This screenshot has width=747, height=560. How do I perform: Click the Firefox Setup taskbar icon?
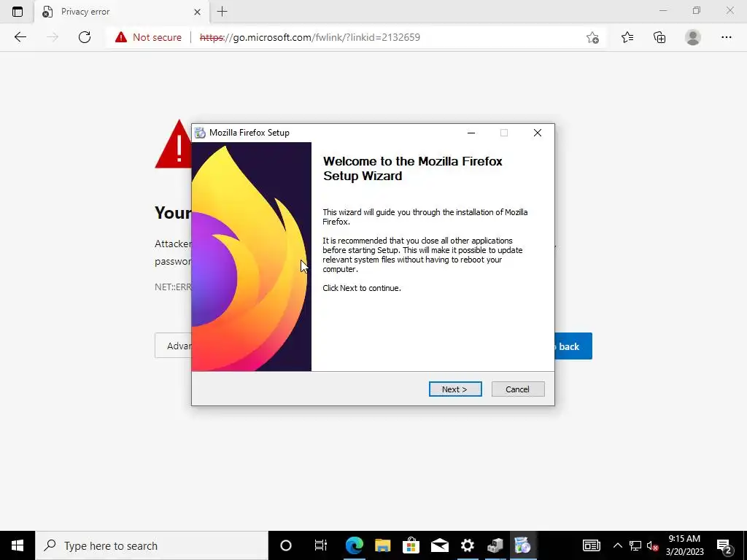pyautogui.click(x=522, y=545)
